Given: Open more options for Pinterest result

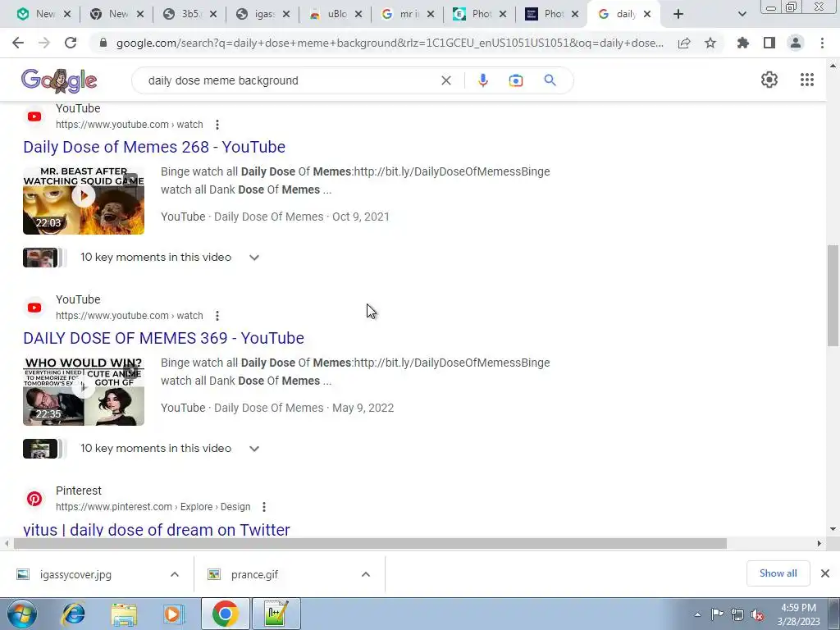Looking at the screenshot, I should pyautogui.click(x=264, y=507).
